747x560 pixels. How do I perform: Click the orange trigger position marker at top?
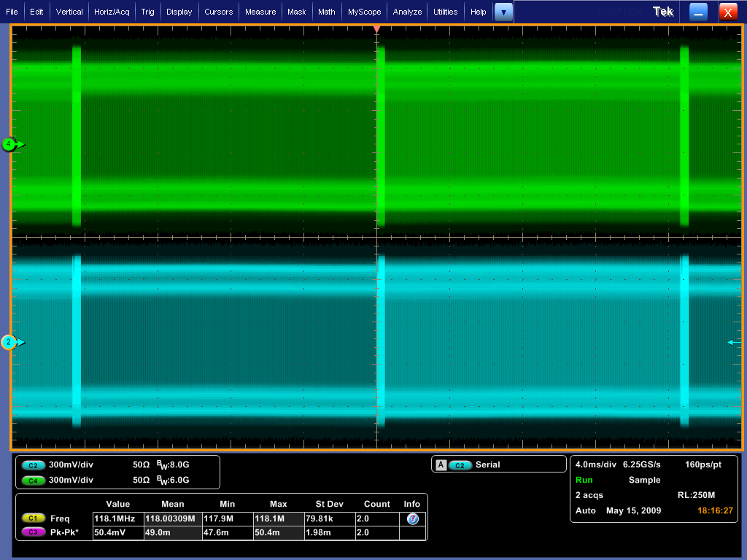point(376,29)
